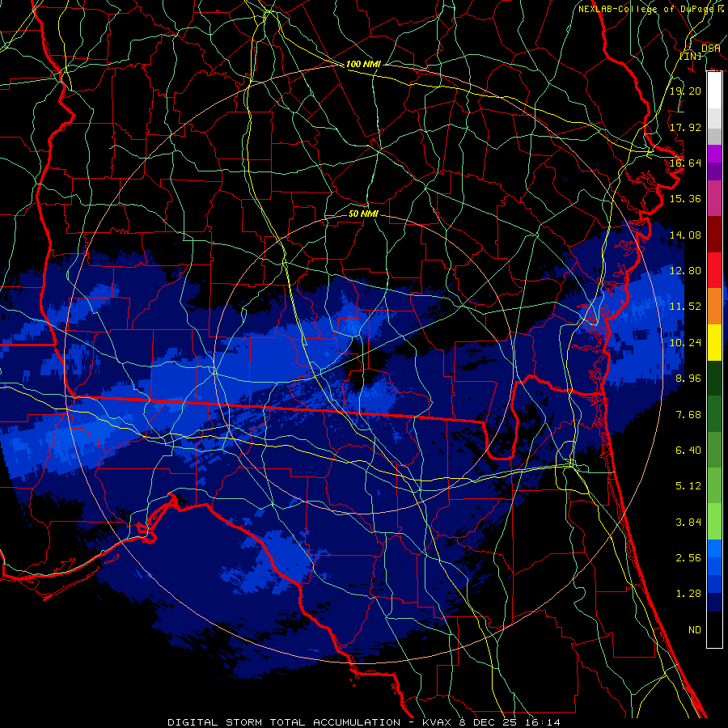Pick the bright red swatch in the scale
The height and width of the screenshot is (728, 728).
(x=714, y=271)
